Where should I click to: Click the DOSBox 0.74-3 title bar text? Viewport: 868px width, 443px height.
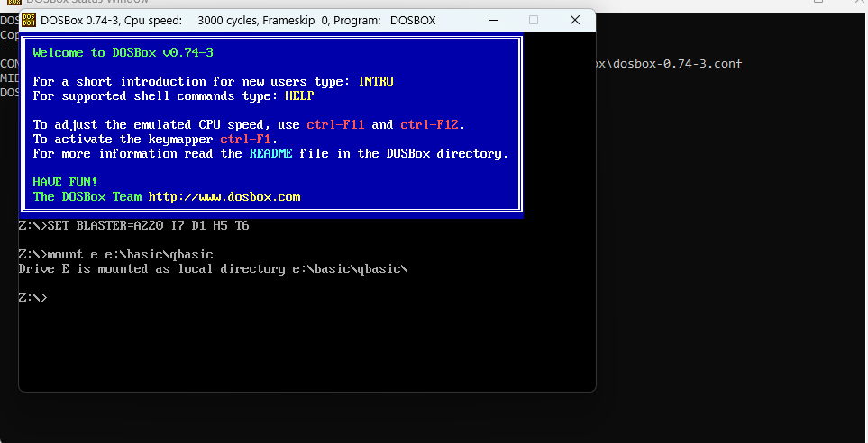(238, 21)
